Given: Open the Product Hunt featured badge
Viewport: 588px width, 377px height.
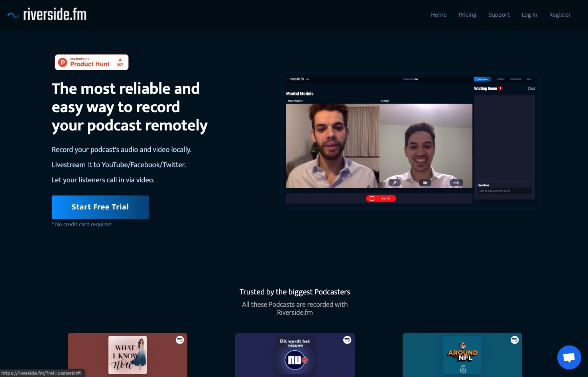Looking at the screenshot, I should click(x=92, y=62).
